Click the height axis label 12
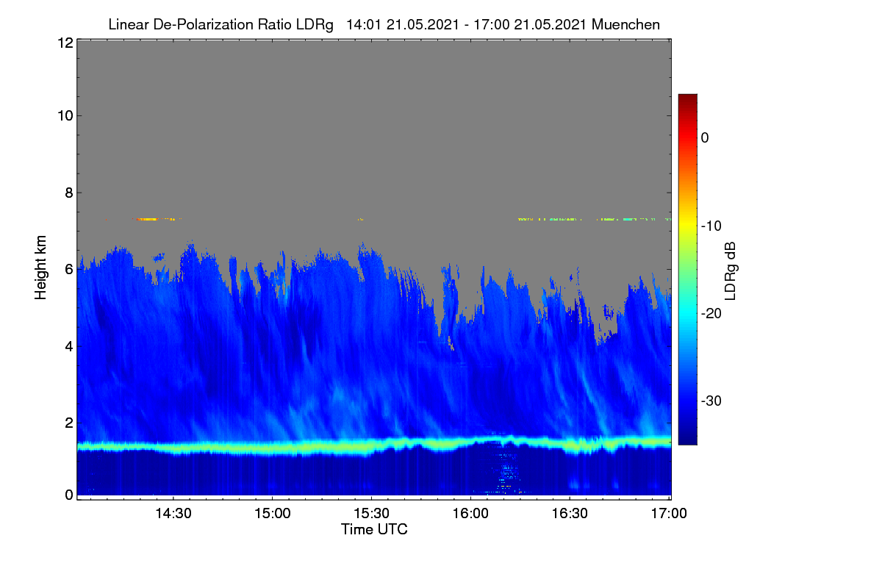 point(64,43)
